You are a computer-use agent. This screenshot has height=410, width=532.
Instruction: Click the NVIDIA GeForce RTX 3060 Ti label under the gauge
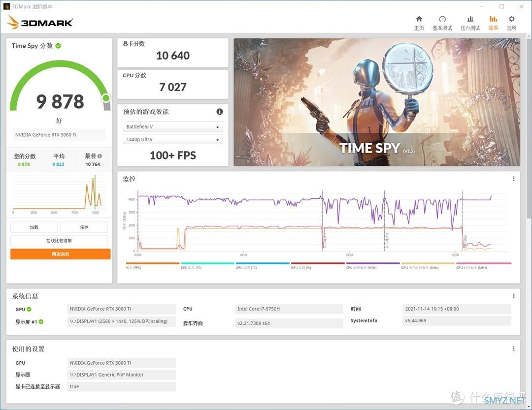(x=59, y=135)
